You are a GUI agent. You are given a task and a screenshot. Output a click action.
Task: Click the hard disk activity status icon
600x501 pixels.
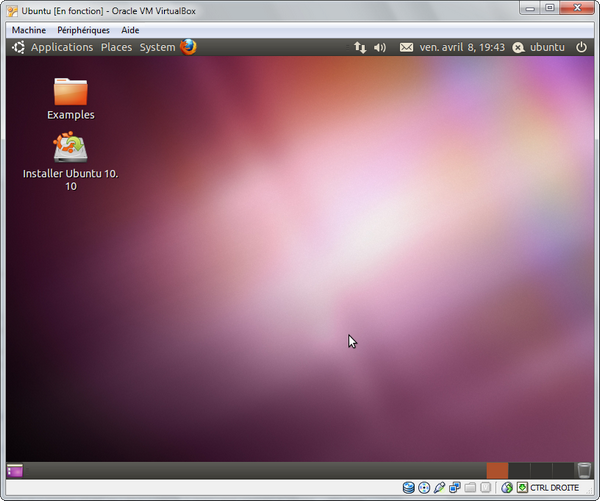[409, 488]
